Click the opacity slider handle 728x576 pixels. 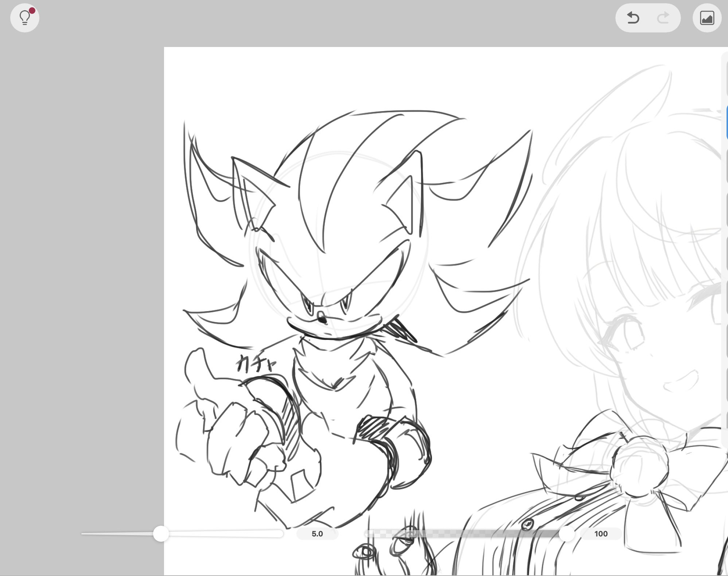(x=567, y=534)
